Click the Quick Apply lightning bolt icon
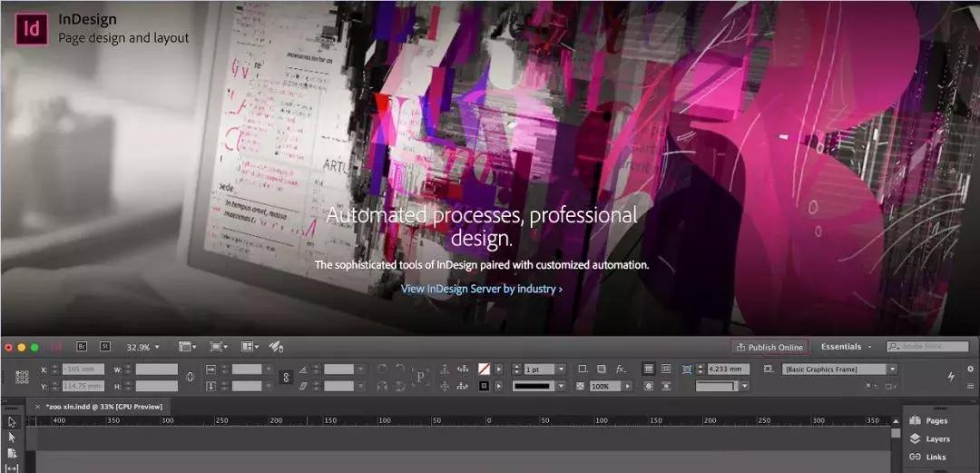980x473 pixels. [x=951, y=376]
